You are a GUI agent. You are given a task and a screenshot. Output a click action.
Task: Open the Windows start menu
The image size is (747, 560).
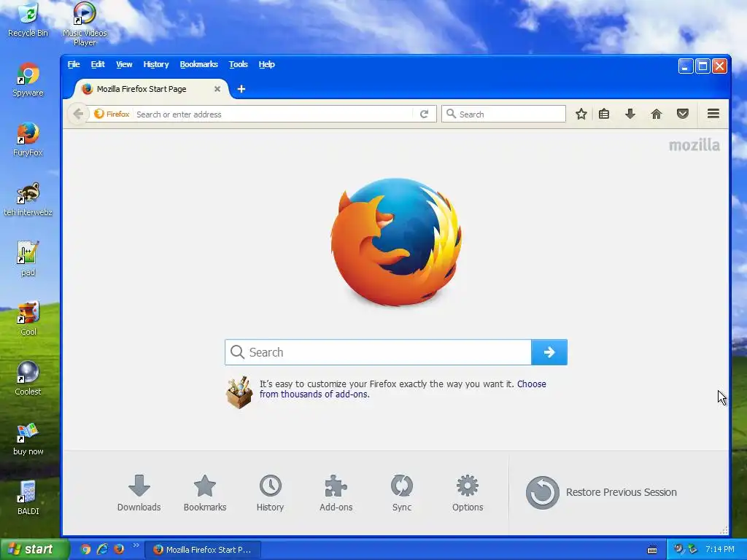pyautogui.click(x=34, y=550)
